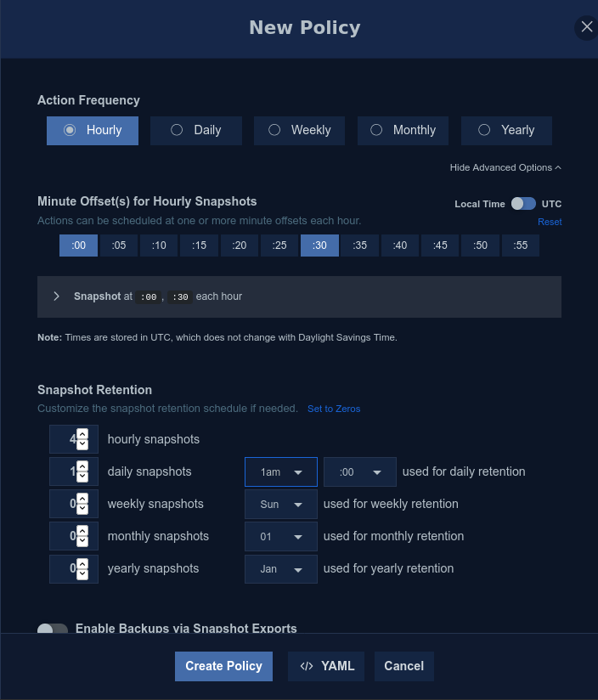Open the 1am daily retention hour dropdown
Screen dimensions: 598x700
(x=281, y=471)
